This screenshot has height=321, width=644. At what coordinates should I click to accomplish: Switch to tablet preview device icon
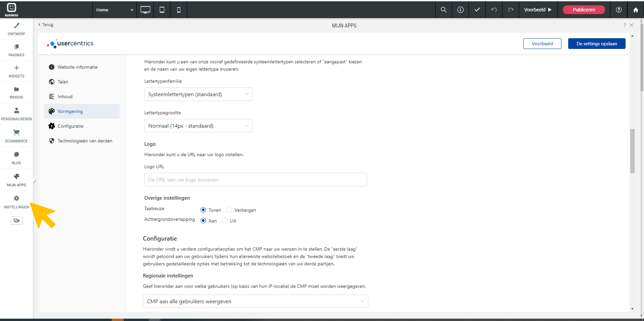pyautogui.click(x=162, y=10)
